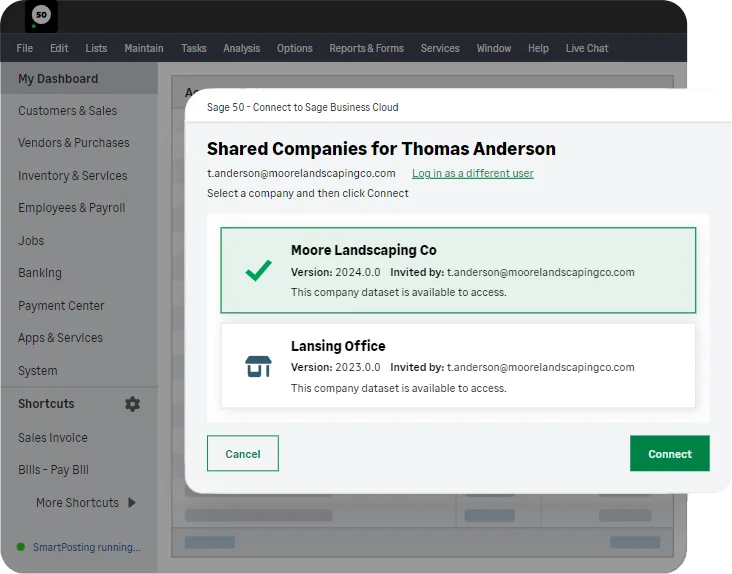The width and height of the screenshot is (732, 574).
Task: Click the Bills - Pay Bill shortcut
Action: [53, 470]
